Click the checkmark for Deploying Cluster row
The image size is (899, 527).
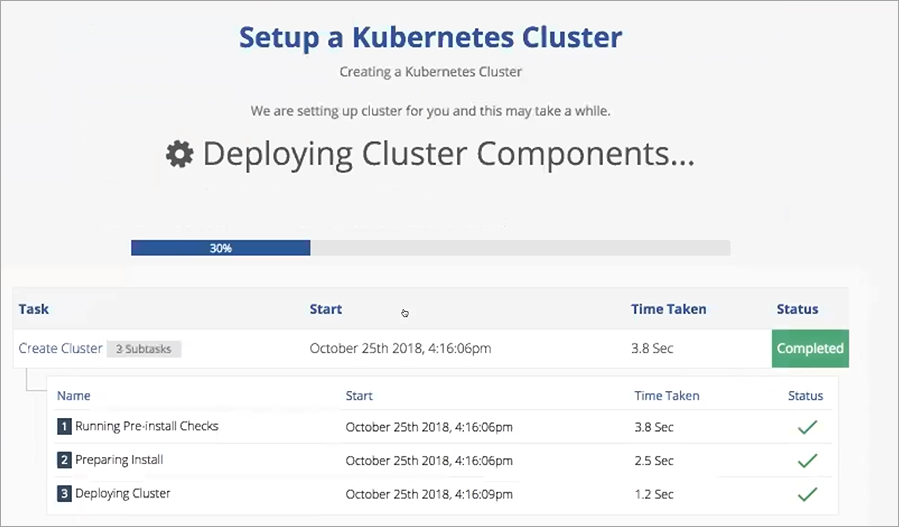tap(807, 494)
